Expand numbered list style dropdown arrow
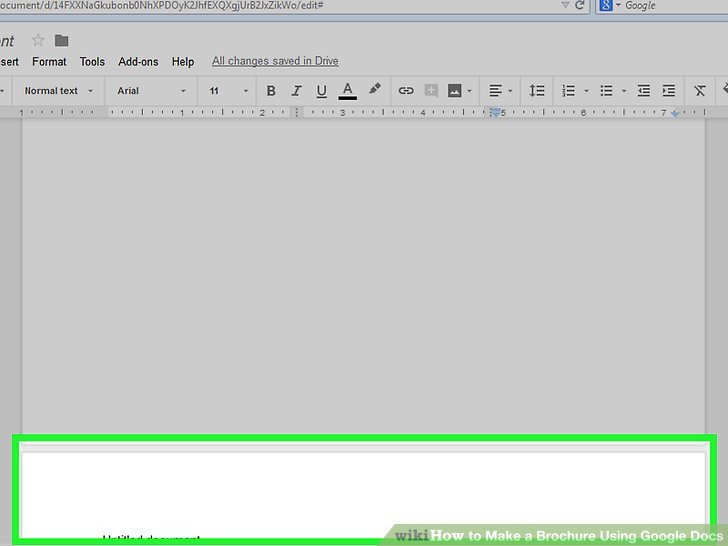 point(586,91)
